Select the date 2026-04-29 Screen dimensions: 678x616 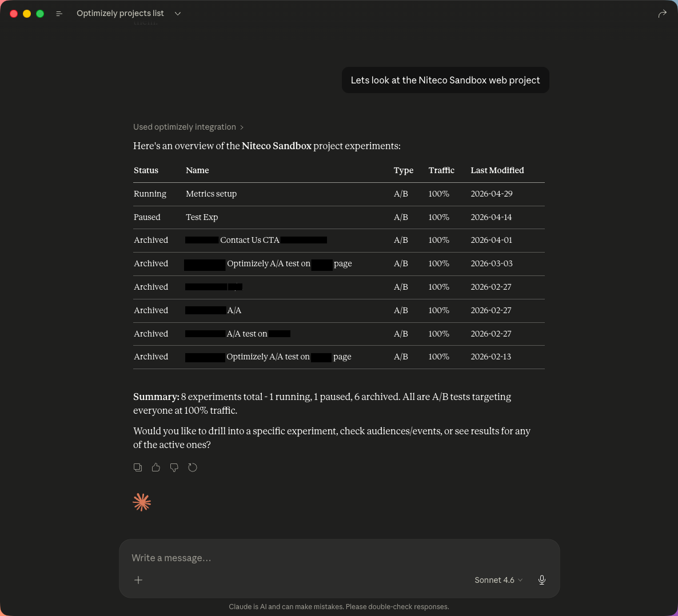click(492, 194)
